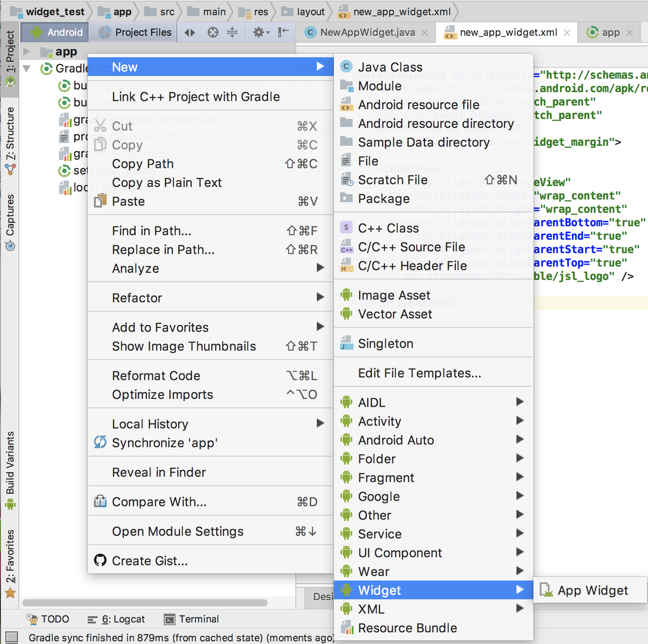The height and width of the screenshot is (644, 648).
Task: Click the Android resource file icon
Action: pyautogui.click(x=346, y=104)
